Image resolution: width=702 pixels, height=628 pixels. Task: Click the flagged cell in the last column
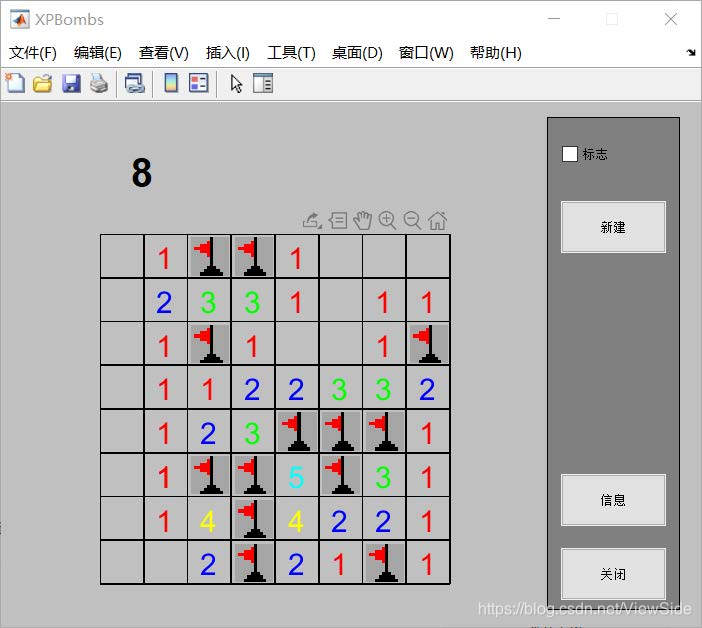(428, 344)
